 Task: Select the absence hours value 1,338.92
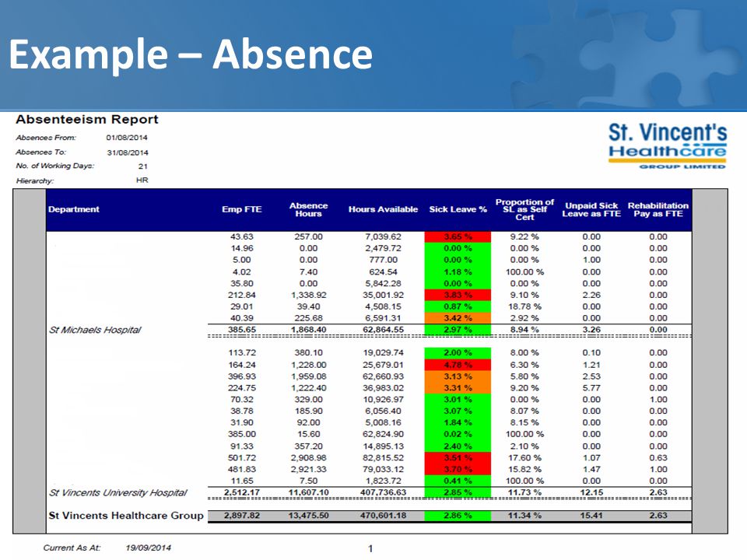(308, 296)
